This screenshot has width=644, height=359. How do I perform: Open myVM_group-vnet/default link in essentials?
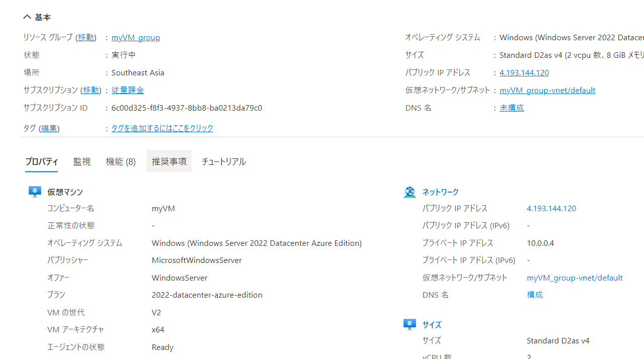[x=547, y=90]
